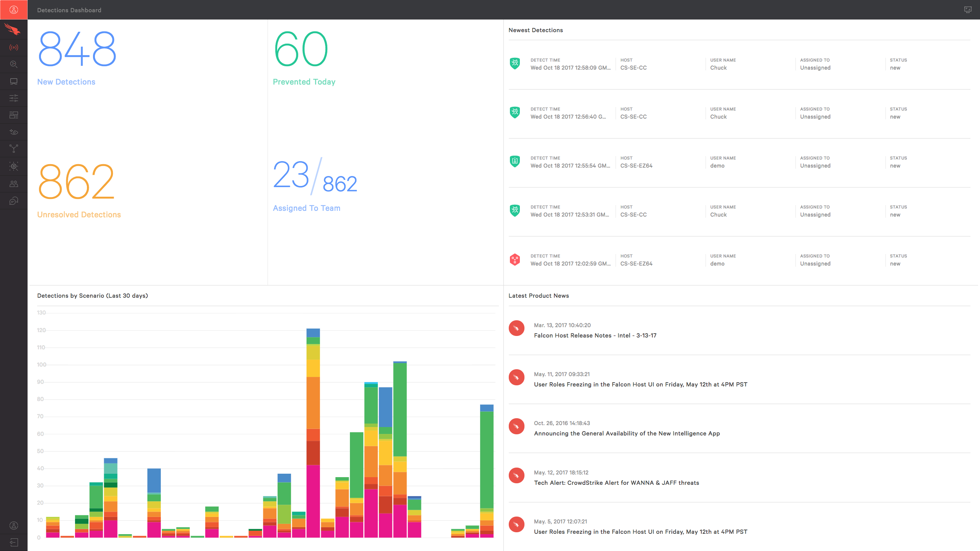This screenshot has width=980, height=551.
Task: Open the Prevented Today link
Action: click(x=304, y=82)
